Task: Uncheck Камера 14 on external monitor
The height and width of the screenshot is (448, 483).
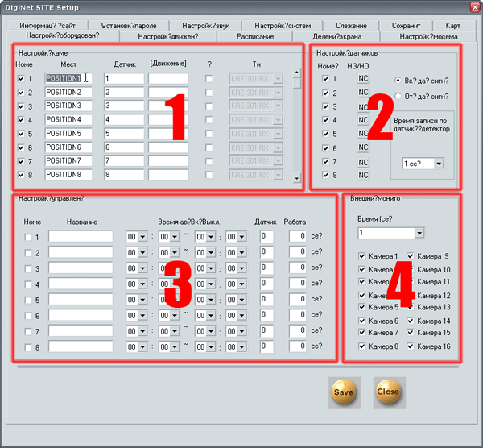Action: pos(411,321)
